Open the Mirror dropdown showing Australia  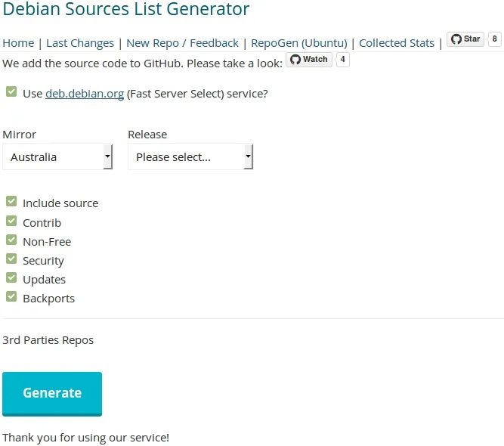pos(57,157)
